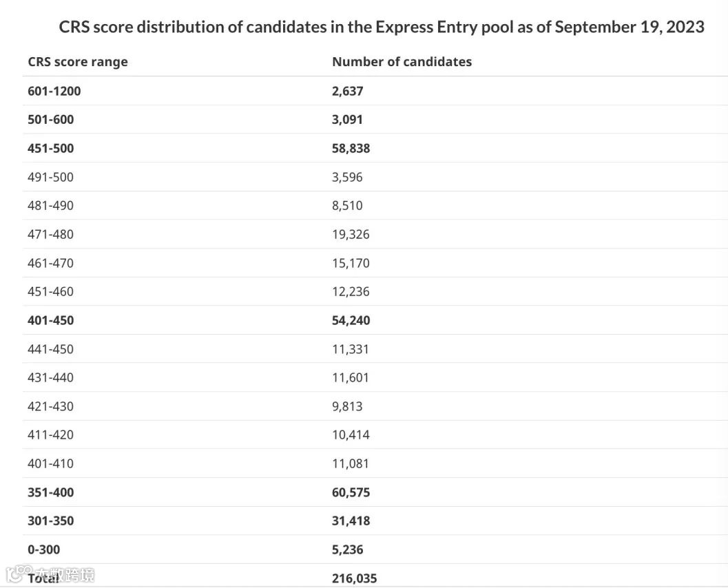Click the bold 401-450 range row
Screen dimensions: 728x588
click(375, 320)
